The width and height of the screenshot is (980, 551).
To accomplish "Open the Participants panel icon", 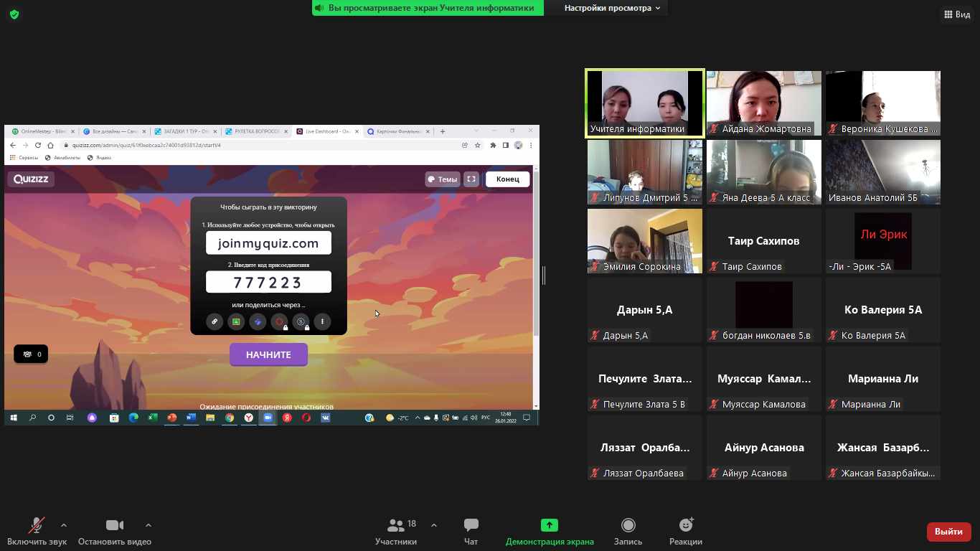I will pyautogui.click(x=395, y=526).
